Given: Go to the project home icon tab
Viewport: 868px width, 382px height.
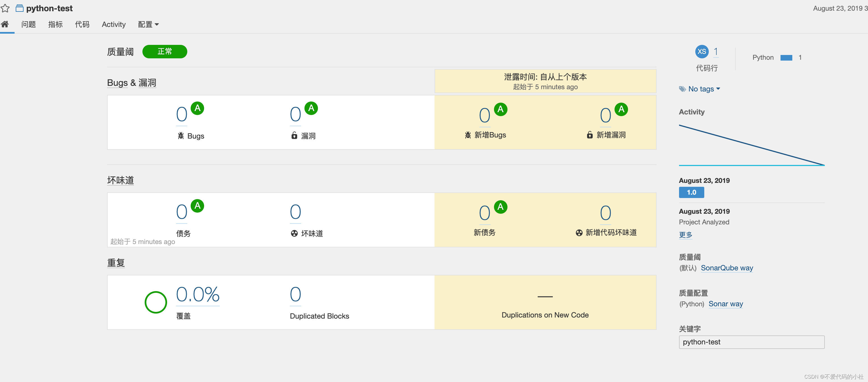Looking at the screenshot, I should (x=5, y=24).
